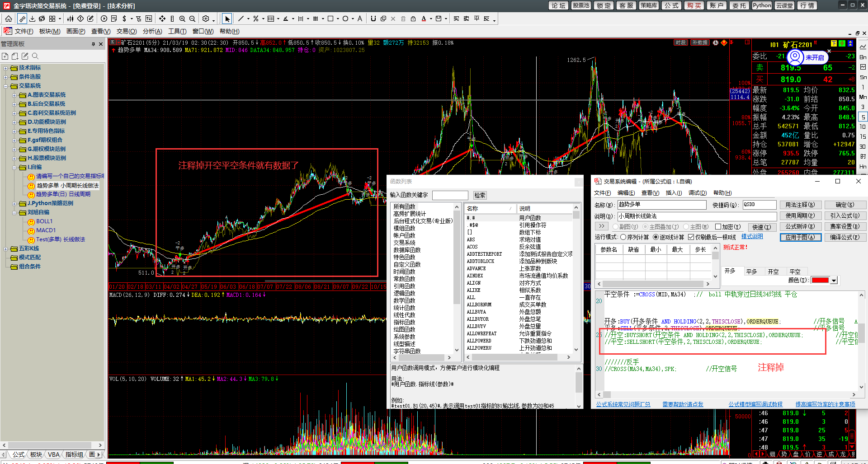Viewport: 868px width, 464px height.
Task: Click the play circle toolbar icon
Action: [x=104, y=19]
